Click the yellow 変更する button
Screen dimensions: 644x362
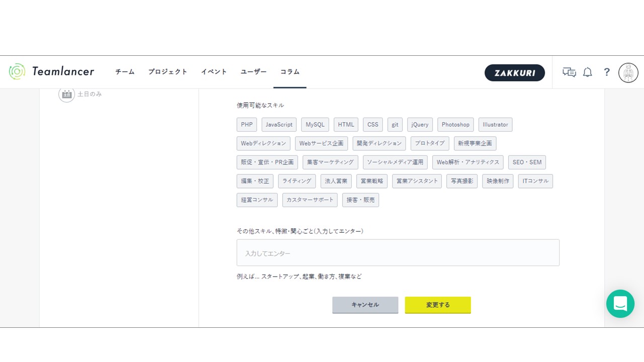[x=438, y=305]
